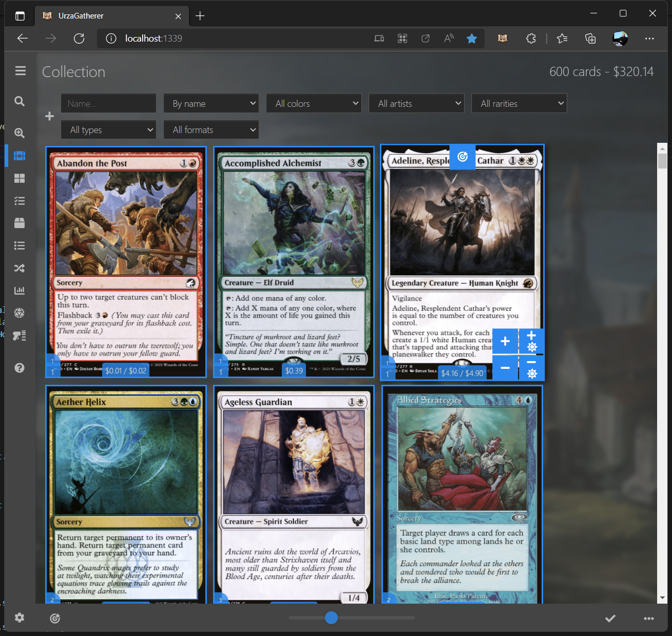Click the plus button beside the filters

tap(49, 117)
